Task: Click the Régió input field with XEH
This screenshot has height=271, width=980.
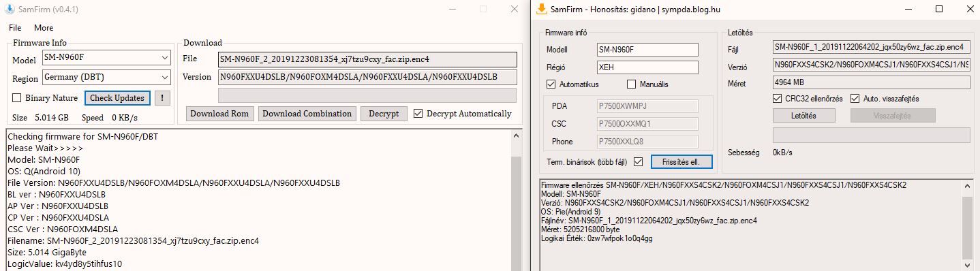Action: [x=647, y=67]
